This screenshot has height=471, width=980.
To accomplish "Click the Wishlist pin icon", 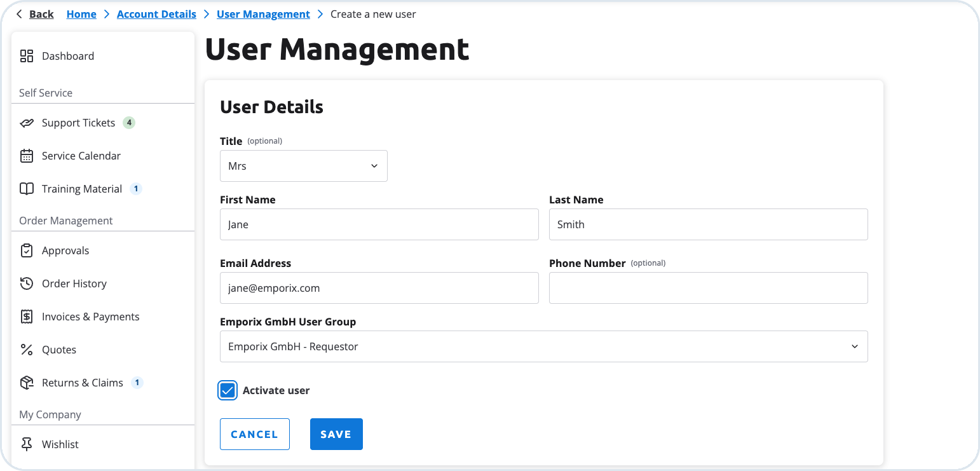I will coord(27,444).
